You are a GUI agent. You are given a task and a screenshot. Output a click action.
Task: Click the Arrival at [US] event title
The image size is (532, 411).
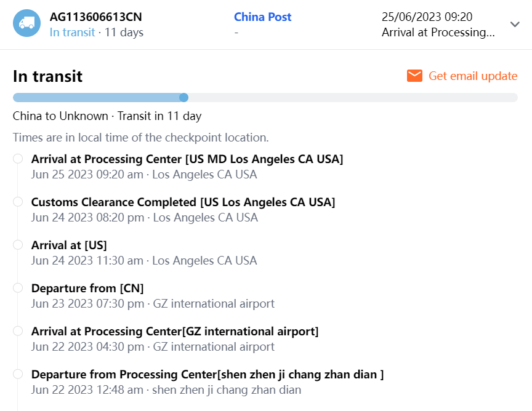tap(69, 245)
